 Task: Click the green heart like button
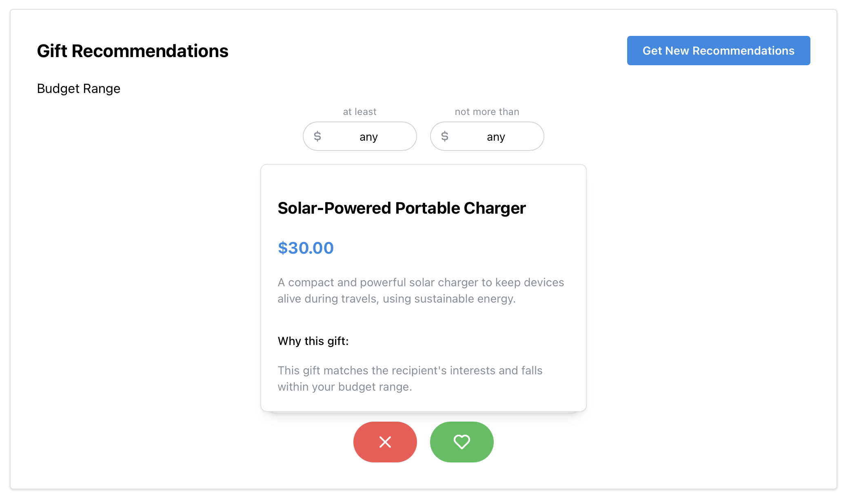(461, 442)
